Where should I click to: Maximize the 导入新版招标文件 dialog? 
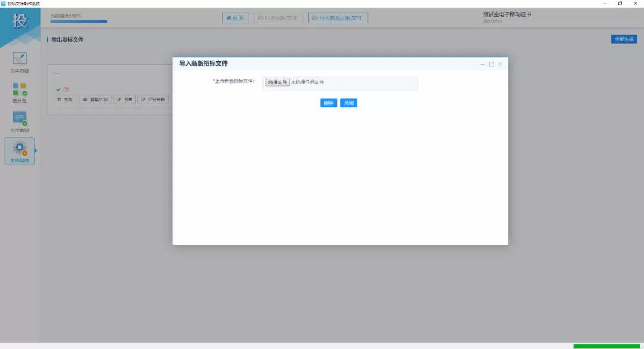pos(491,64)
